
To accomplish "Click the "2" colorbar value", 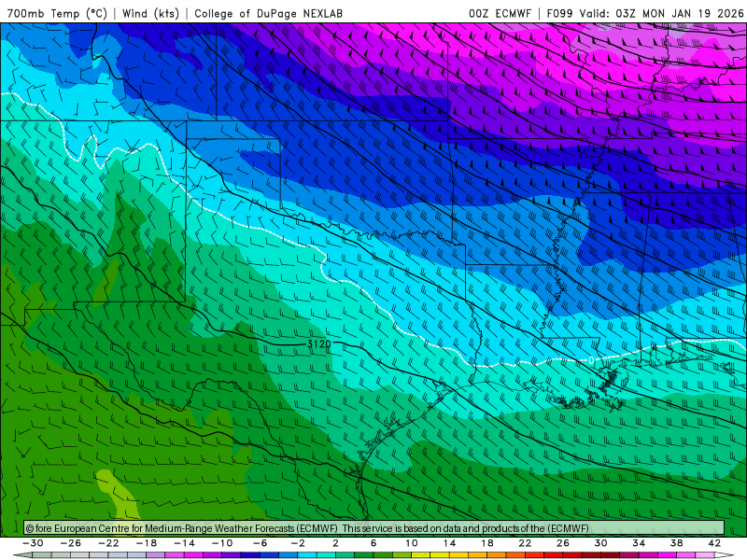I will point(336,543).
